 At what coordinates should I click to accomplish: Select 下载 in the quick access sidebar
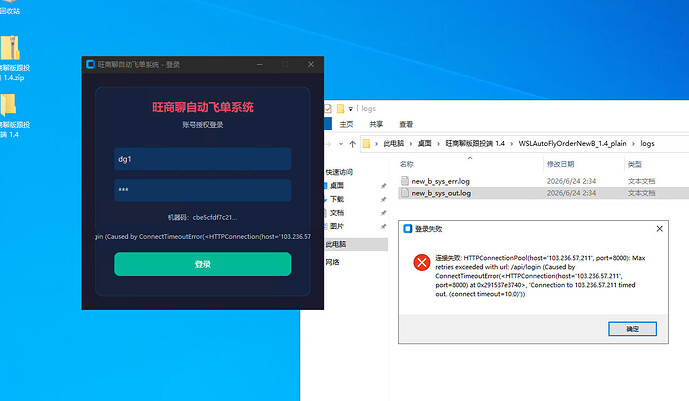coord(337,199)
